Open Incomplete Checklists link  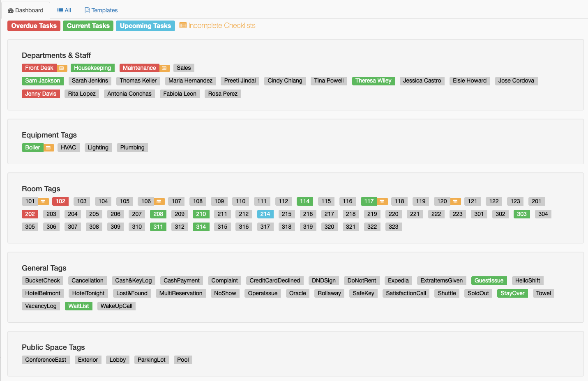pyautogui.click(x=217, y=25)
